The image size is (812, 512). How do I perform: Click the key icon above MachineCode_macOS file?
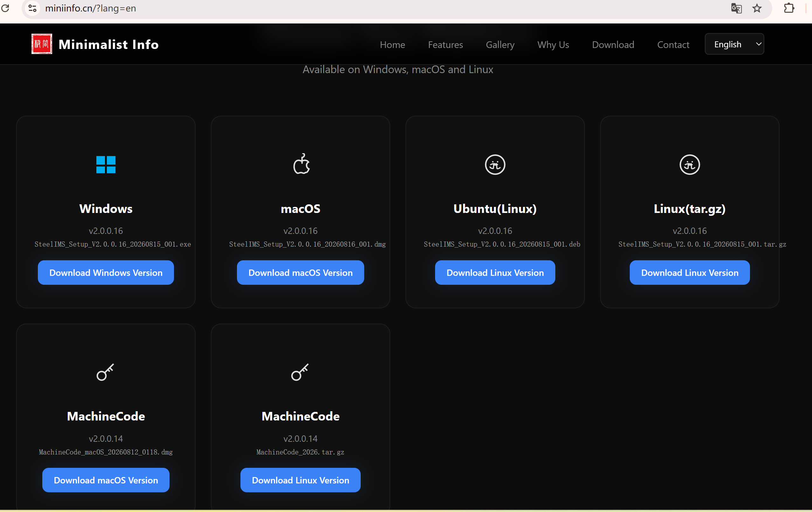(x=106, y=372)
